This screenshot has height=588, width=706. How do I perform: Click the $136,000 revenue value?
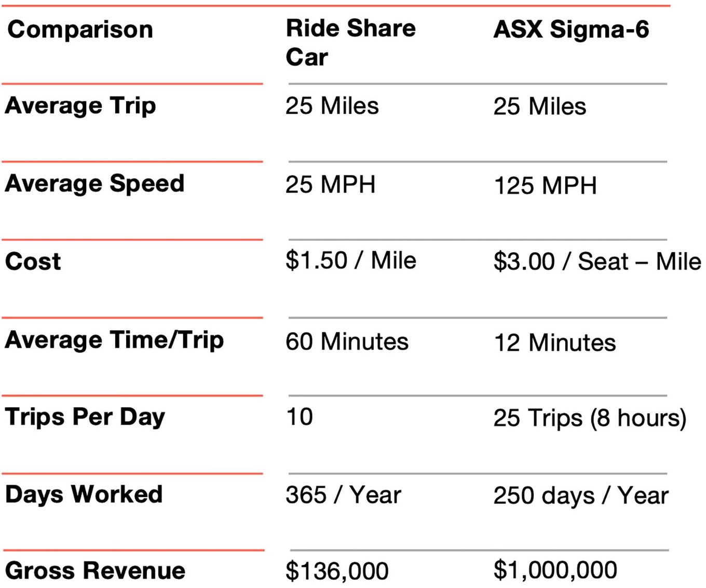coord(337,571)
